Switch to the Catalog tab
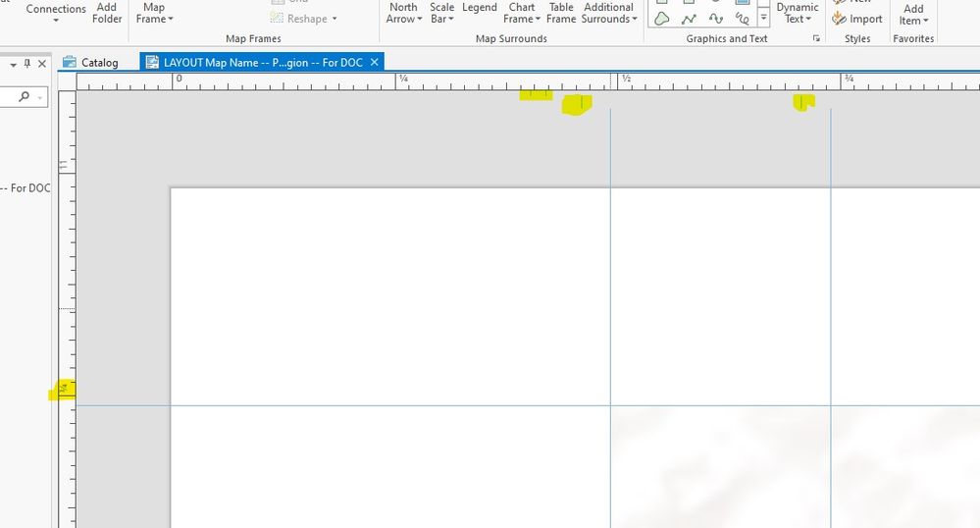Image resolution: width=980 pixels, height=528 pixels. pyautogui.click(x=90, y=63)
